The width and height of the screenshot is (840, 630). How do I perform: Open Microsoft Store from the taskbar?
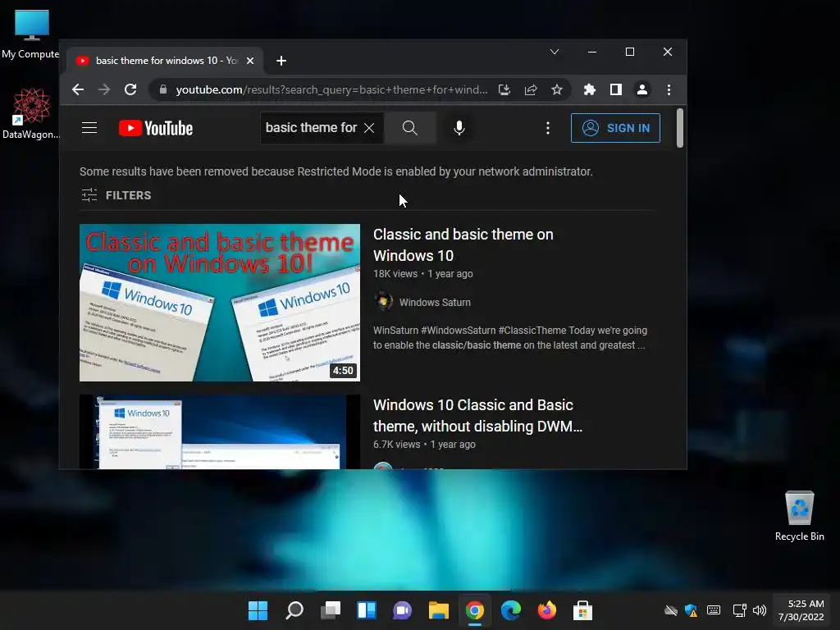click(583, 610)
